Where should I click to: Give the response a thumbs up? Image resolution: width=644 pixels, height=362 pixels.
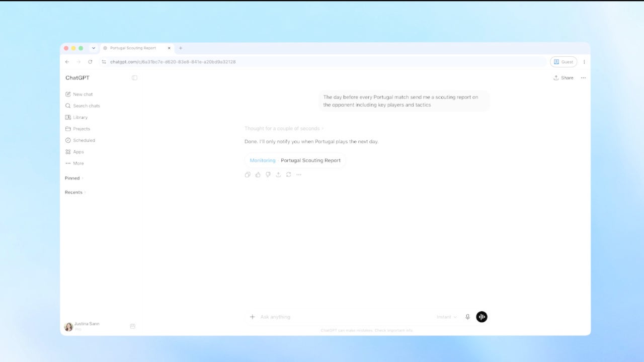coord(258,175)
